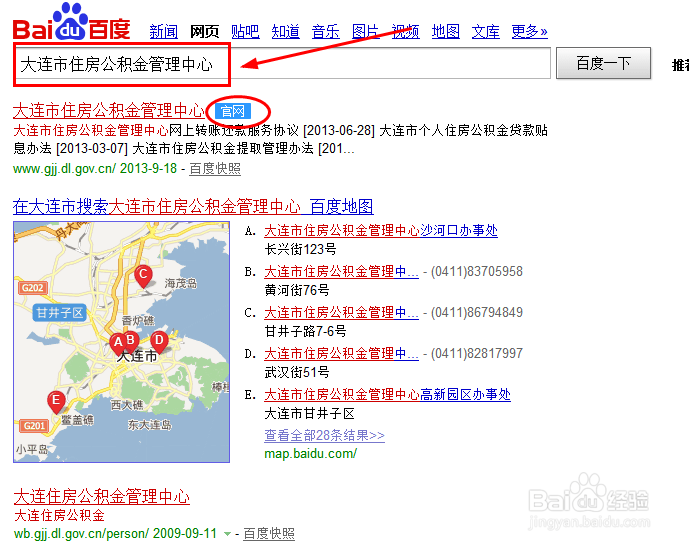689x546 pixels.
Task: Expand green dropdown arrow after 2009-09-11
Action: 227,534
